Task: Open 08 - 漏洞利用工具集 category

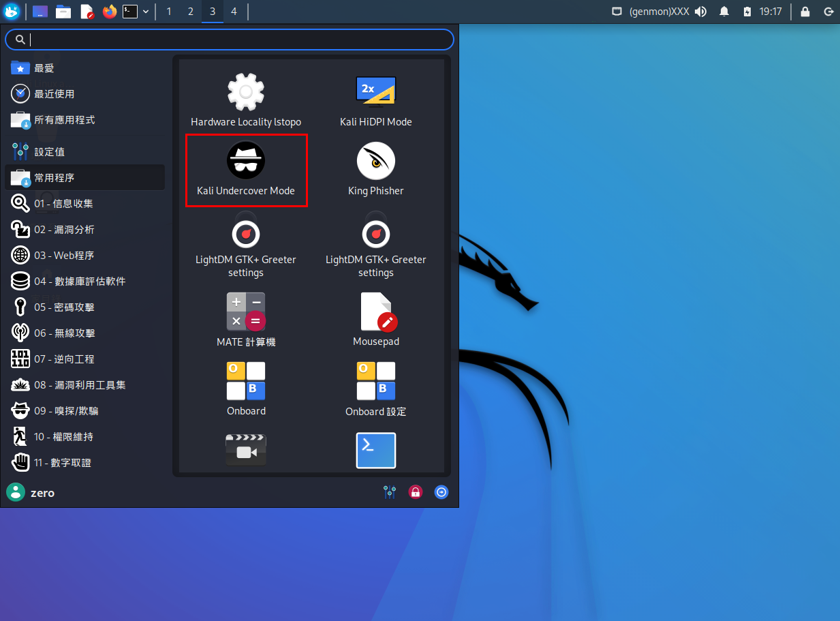Action: (x=84, y=385)
